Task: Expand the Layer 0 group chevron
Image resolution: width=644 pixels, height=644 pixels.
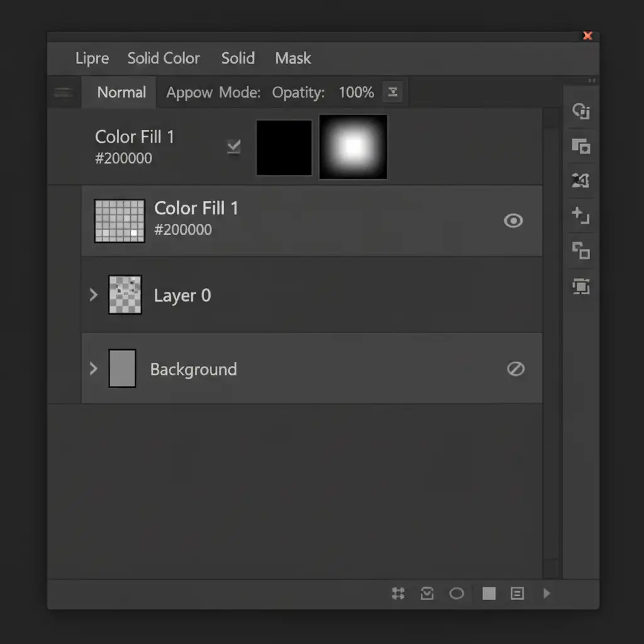Action: 94,294
